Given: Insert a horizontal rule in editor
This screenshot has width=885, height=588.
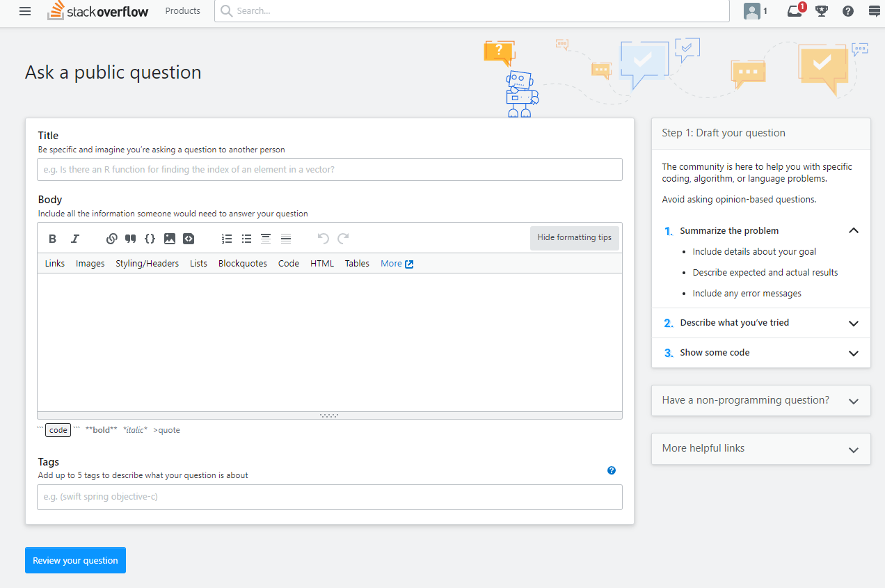Looking at the screenshot, I should (285, 239).
